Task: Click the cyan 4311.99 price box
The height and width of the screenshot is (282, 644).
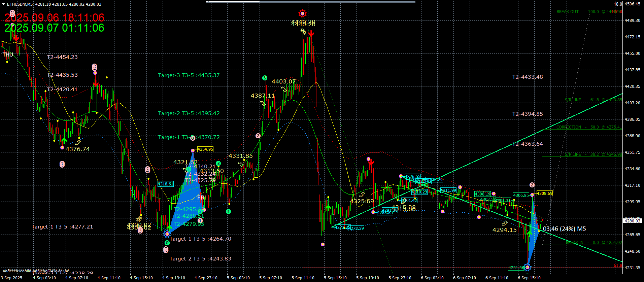Action: (448, 190)
